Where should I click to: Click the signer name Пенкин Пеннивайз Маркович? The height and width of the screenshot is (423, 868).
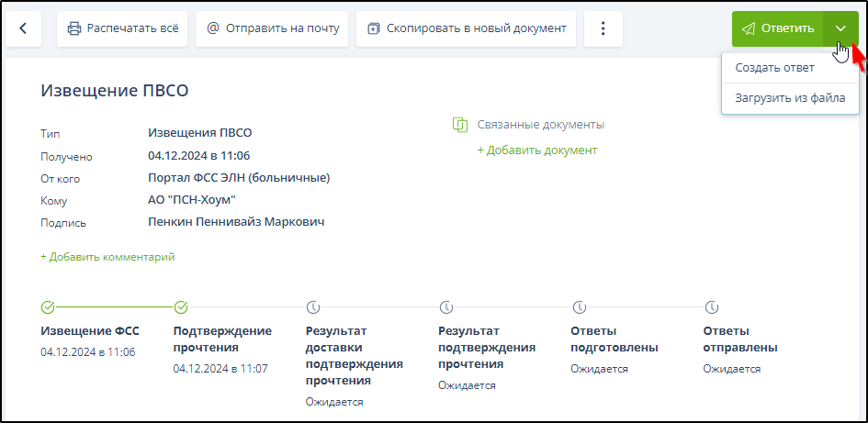tap(236, 222)
